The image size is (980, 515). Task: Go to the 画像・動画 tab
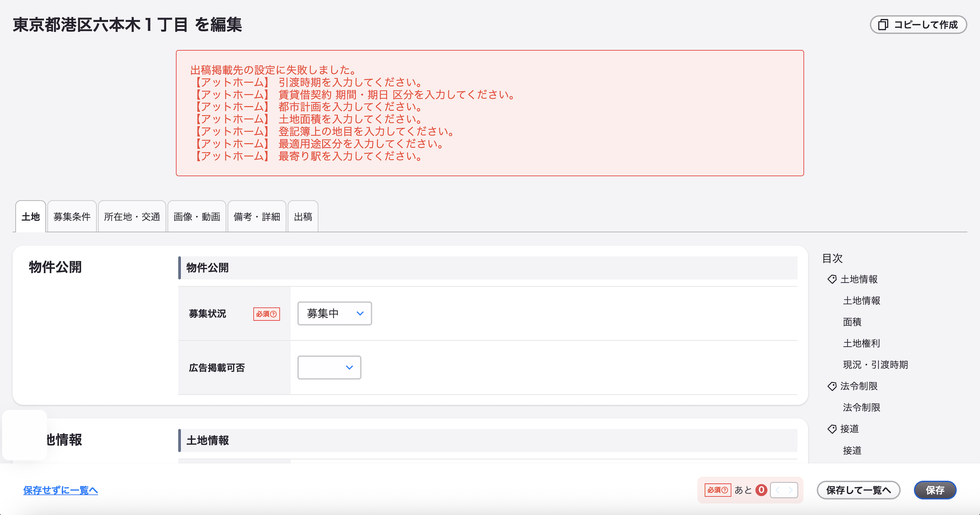(197, 216)
